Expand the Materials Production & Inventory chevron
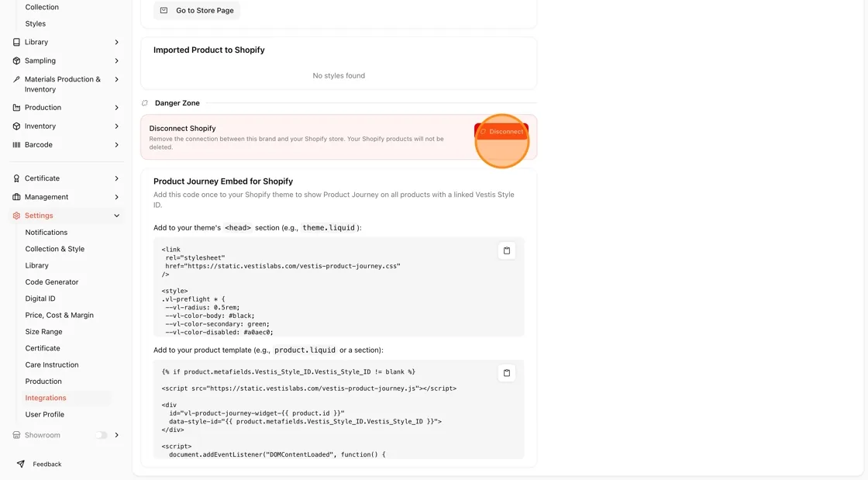The width and height of the screenshot is (868, 480). pyautogui.click(x=117, y=80)
